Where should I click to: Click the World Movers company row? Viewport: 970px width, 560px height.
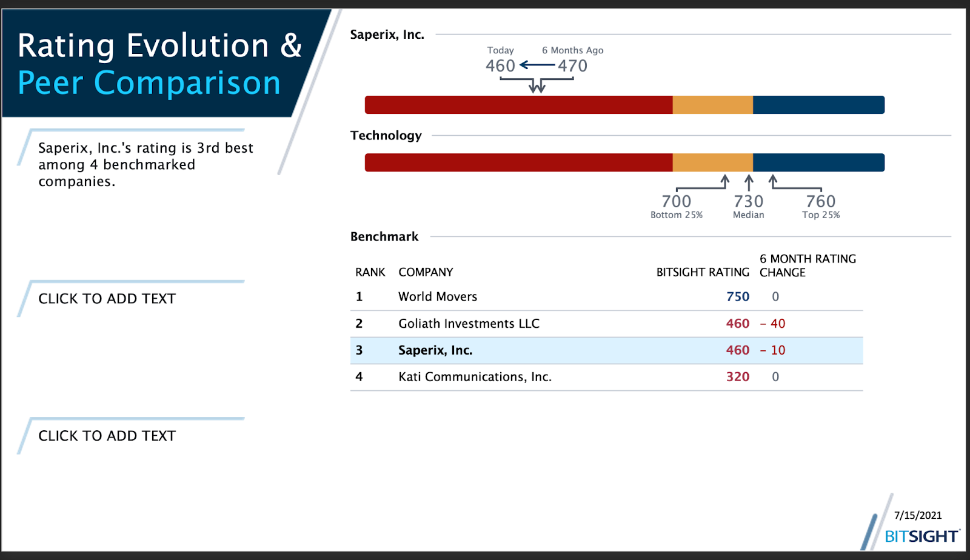click(437, 296)
